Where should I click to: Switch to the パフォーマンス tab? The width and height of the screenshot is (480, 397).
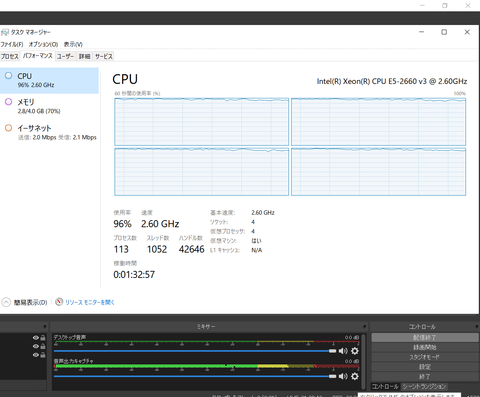point(38,56)
